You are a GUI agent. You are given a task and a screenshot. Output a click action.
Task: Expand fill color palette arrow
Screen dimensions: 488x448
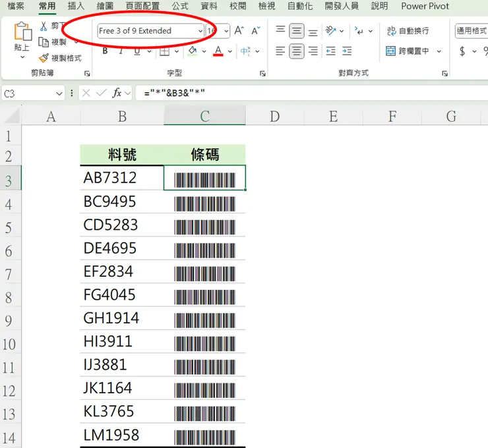coord(204,51)
